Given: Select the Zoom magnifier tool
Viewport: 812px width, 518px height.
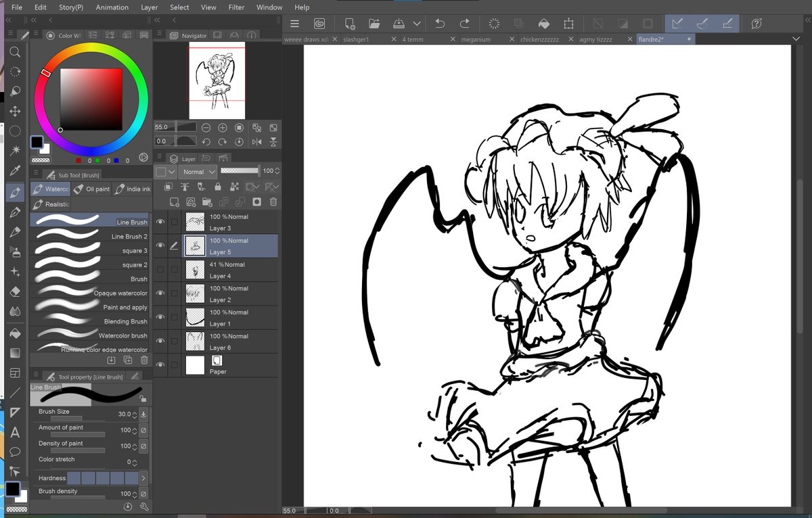Looking at the screenshot, I should (15, 51).
